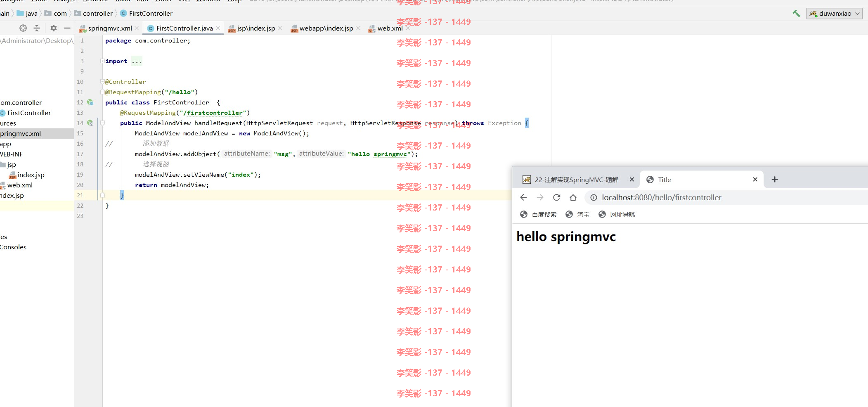Viewport: 868px width, 407px height.
Task: Click the com folder breadcrumb
Action: pos(56,13)
